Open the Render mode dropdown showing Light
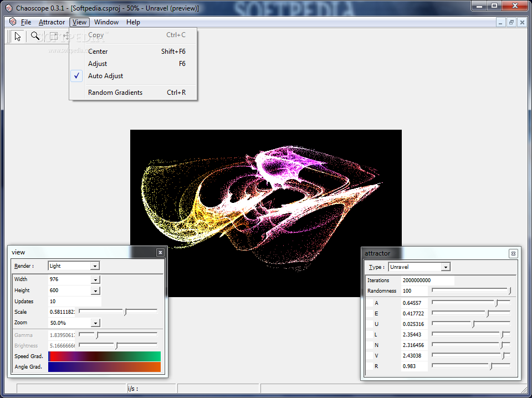The width and height of the screenshot is (532, 398). tap(95, 266)
